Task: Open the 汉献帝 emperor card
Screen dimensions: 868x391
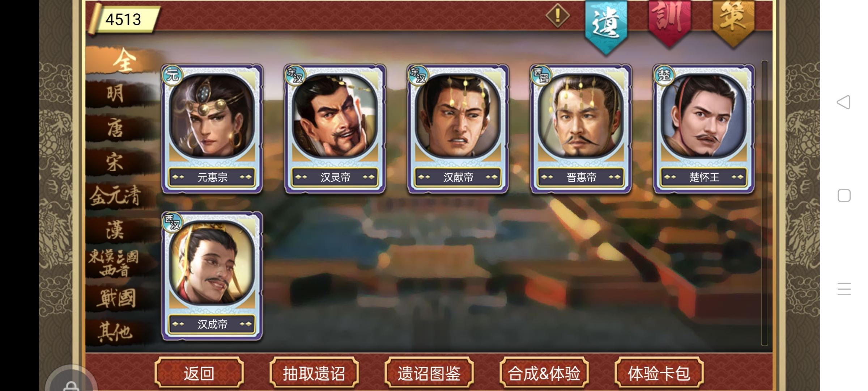Action: pyautogui.click(x=458, y=129)
